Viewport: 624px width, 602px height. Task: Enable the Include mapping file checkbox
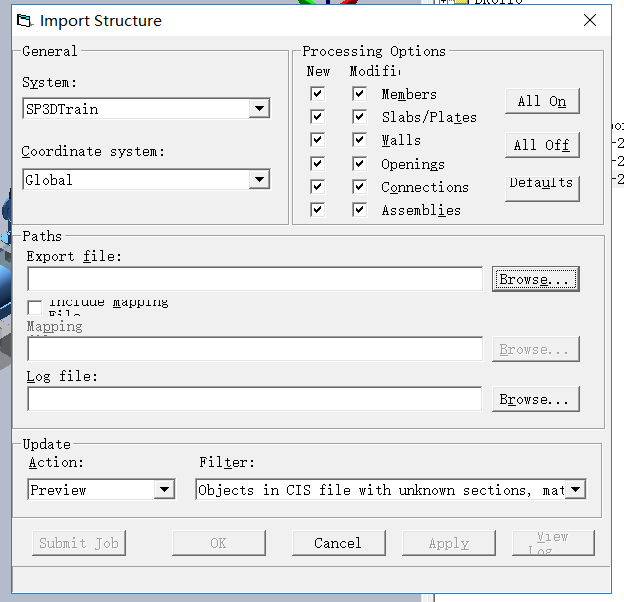click(35, 307)
